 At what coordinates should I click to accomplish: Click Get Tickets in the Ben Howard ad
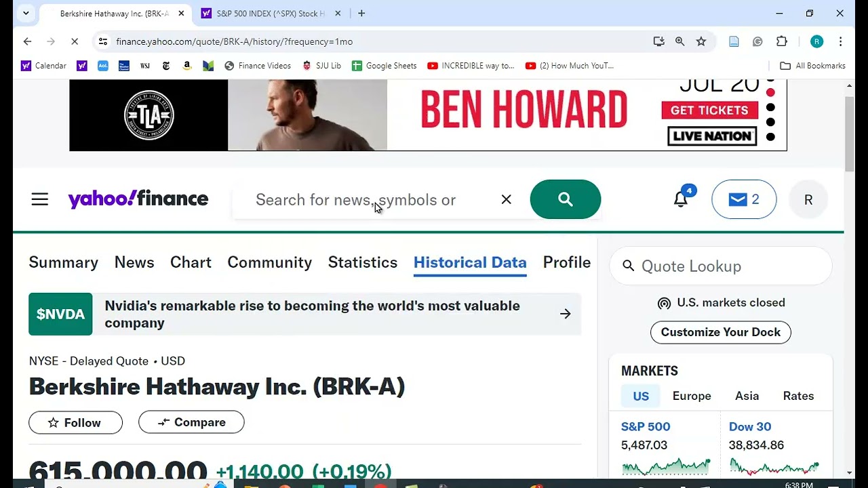[709, 110]
